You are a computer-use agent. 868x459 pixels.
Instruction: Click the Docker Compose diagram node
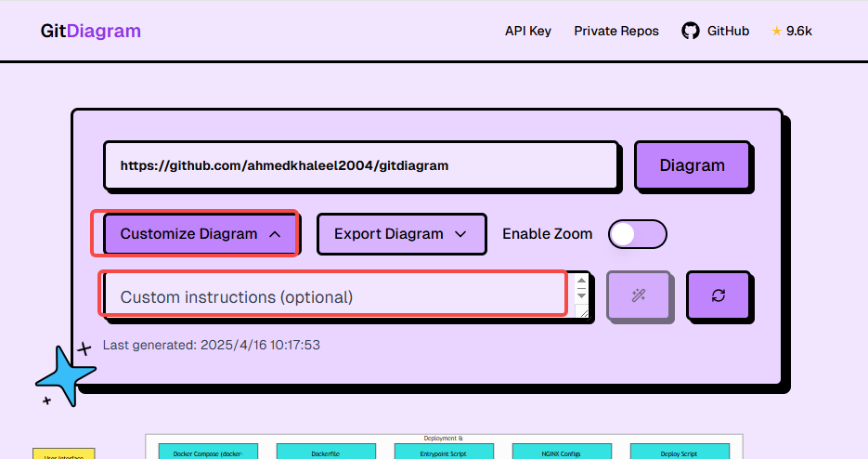pyautogui.click(x=208, y=452)
